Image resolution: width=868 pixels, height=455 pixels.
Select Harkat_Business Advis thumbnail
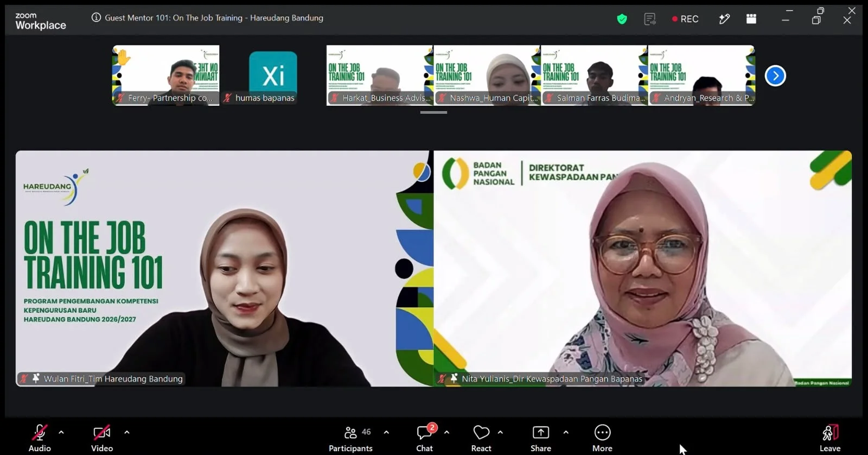(x=380, y=75)
